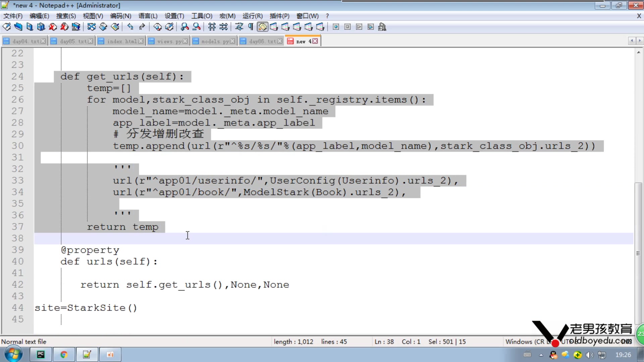Save all open documents
Image resolution: width=644 pixels, height=362 pixels.
click(41, 27)
